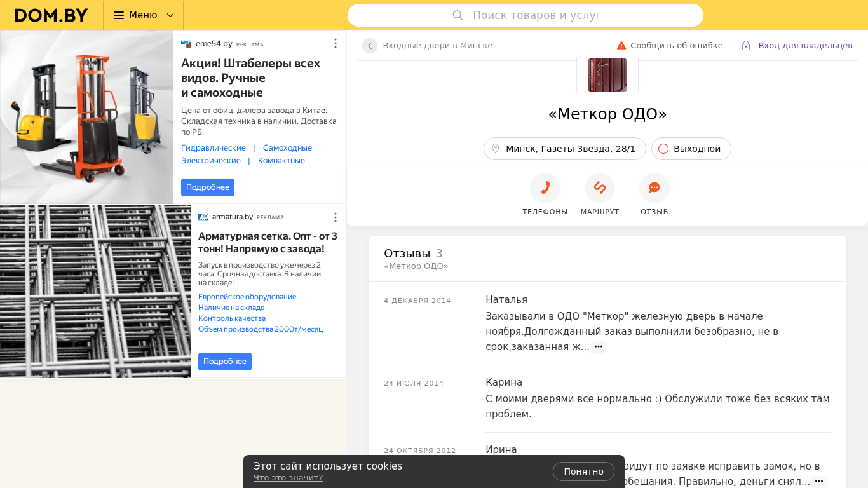
Task: Open the Компактные ad link
Action: click(281, 161)
